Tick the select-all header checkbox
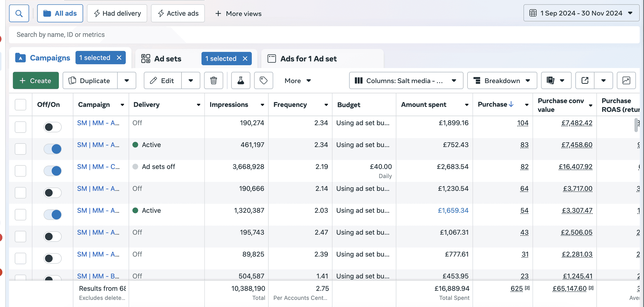644x307 pixels. [20, 105]
